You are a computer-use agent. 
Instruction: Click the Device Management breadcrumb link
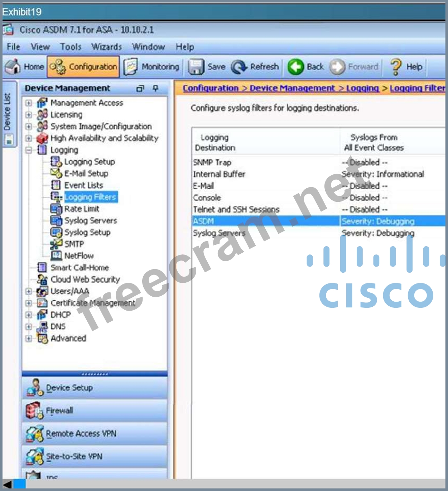[x=292, y=88]
